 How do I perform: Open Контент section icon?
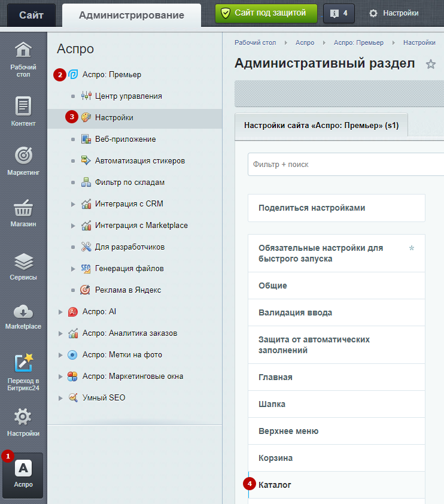point(23,106)
